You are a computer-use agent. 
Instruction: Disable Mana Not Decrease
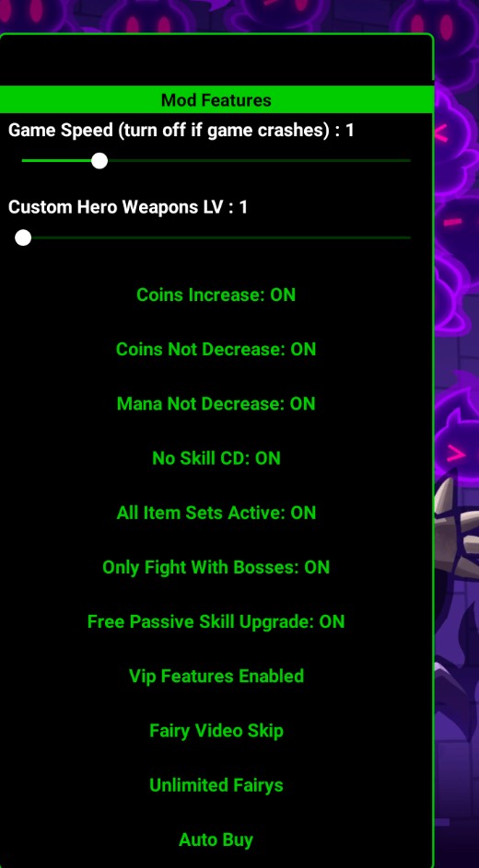pyautogui.click(x=216, y=403)
